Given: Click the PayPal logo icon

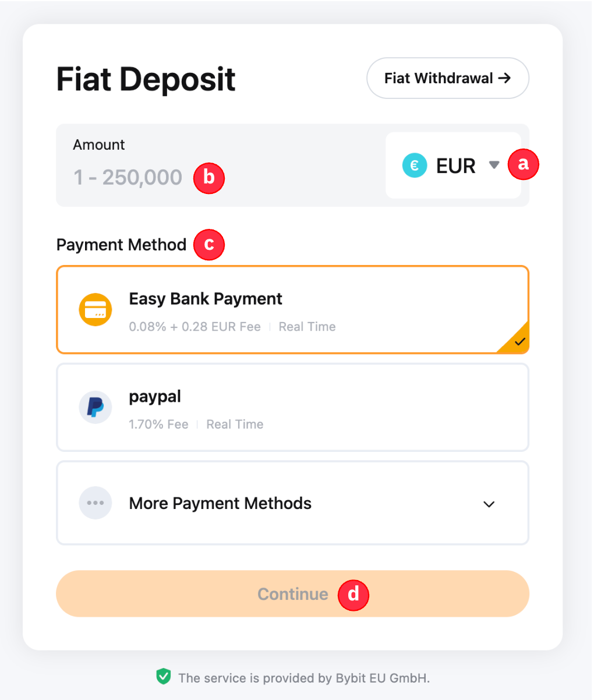Looking at the screenshot, I should [96, 407].
